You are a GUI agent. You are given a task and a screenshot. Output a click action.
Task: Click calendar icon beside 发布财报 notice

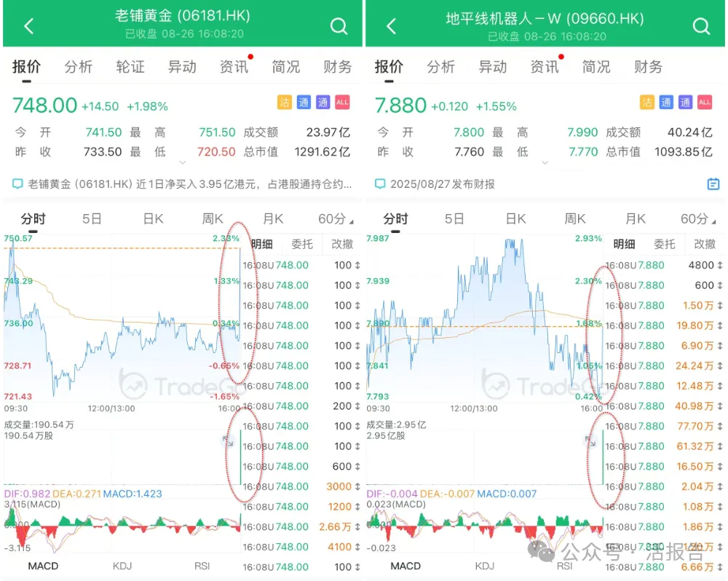coord(713,184)
